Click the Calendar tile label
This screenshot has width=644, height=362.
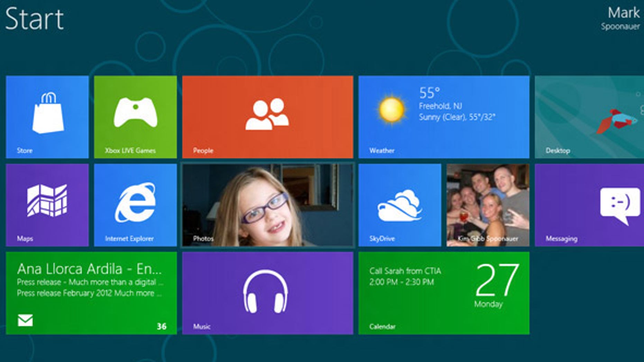pyautogui.click(x=382, y=326)
